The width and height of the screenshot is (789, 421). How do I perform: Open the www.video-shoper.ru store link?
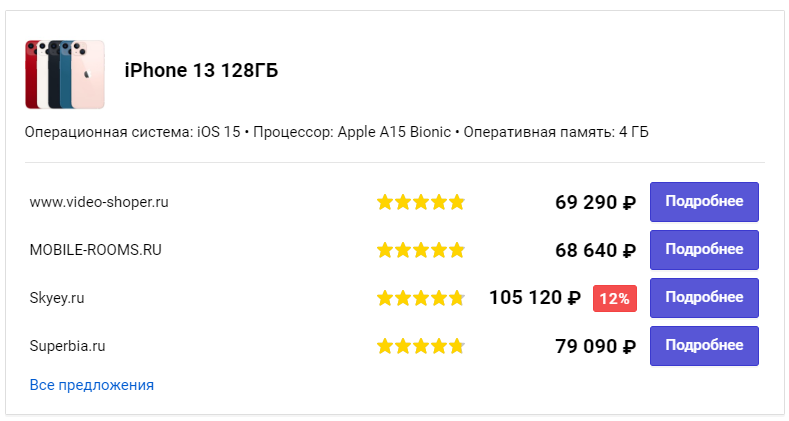coord(99,202)
